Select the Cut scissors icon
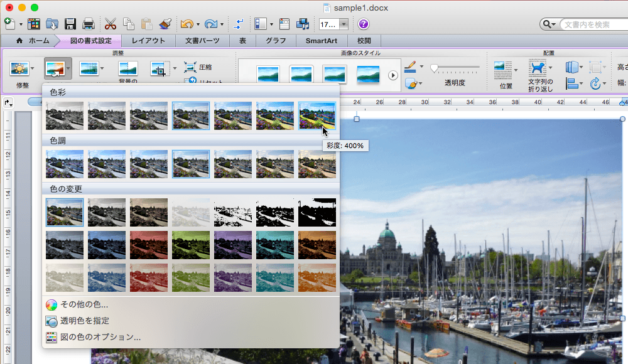 click(111, 24)
